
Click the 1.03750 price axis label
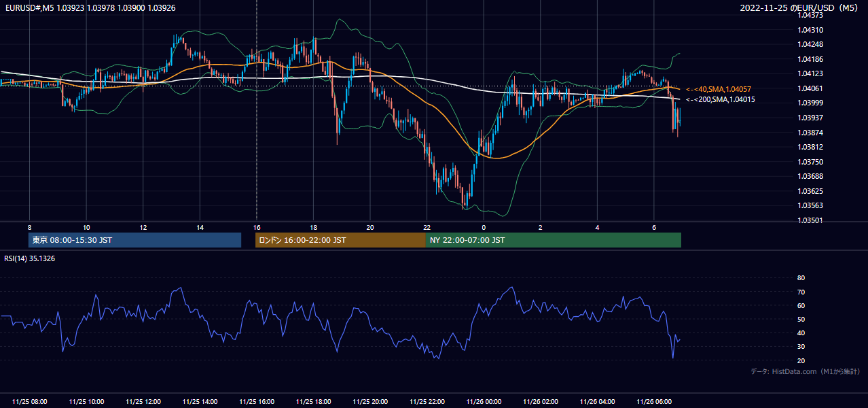810,162
